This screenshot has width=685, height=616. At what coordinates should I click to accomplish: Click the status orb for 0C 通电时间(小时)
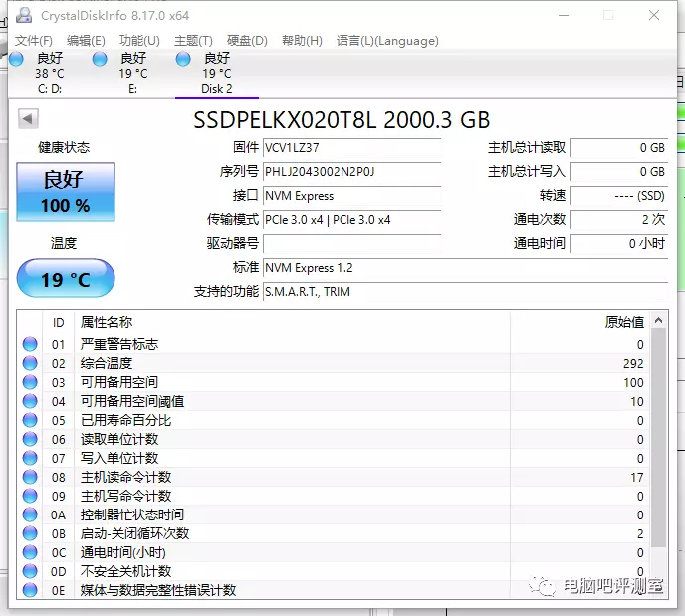coord(30,552)
